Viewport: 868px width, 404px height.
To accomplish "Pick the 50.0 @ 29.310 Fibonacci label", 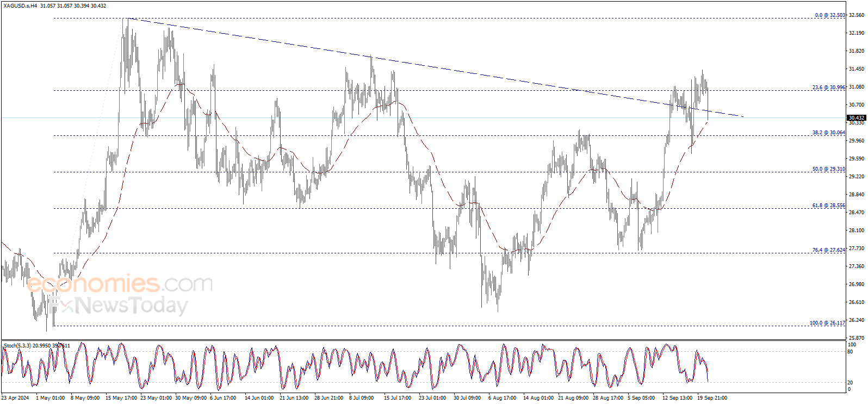I will coord(829,169).
